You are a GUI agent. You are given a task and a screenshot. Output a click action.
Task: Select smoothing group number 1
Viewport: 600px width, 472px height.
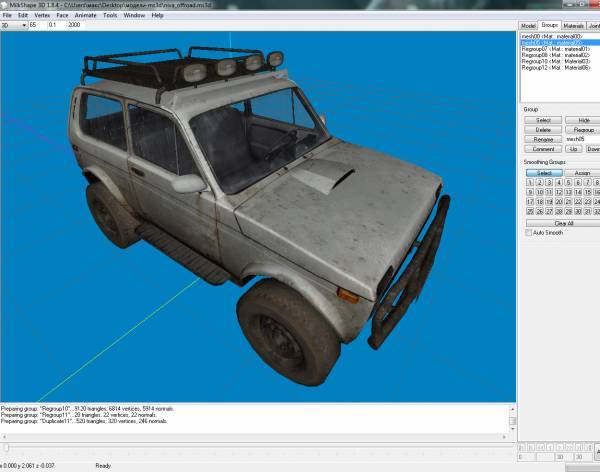tap(529, 182)
